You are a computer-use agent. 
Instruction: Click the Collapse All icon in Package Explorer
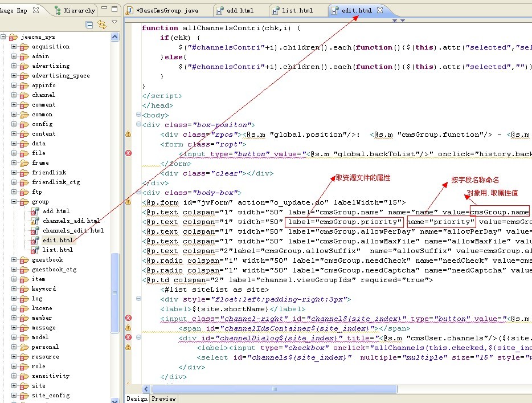coord(89,25)
